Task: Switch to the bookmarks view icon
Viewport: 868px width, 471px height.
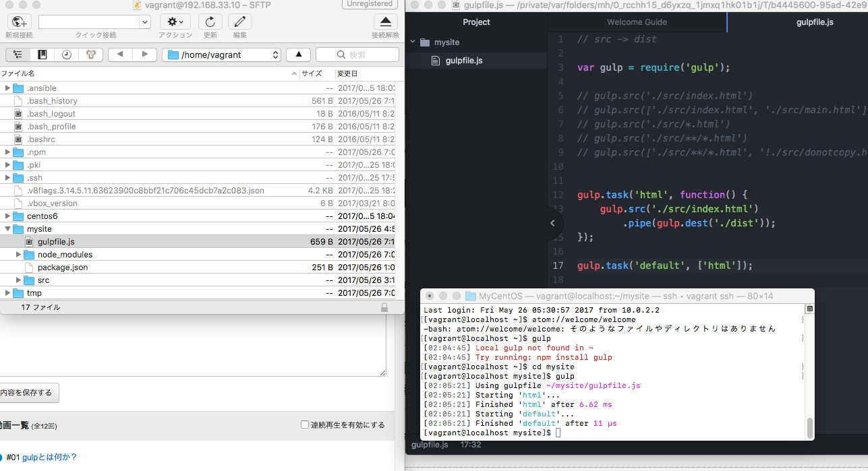Action: click(42, 55)
